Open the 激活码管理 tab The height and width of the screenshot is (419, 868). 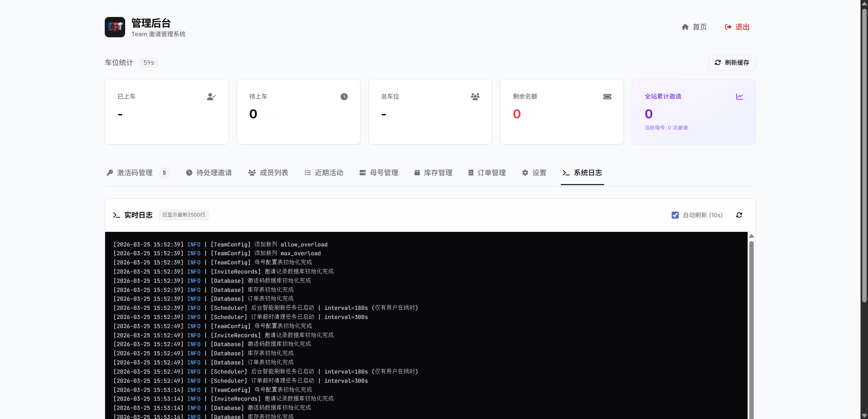(x=135, y=173)
